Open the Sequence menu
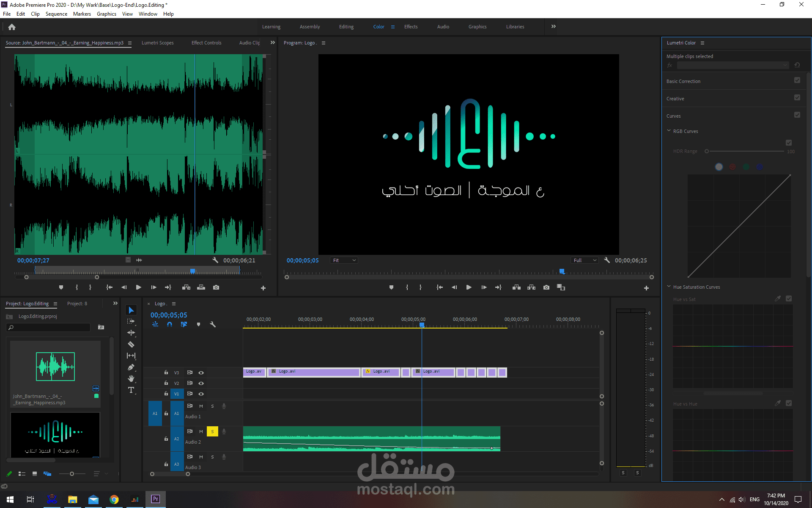 pyautogui.click(x=56, y=14)
